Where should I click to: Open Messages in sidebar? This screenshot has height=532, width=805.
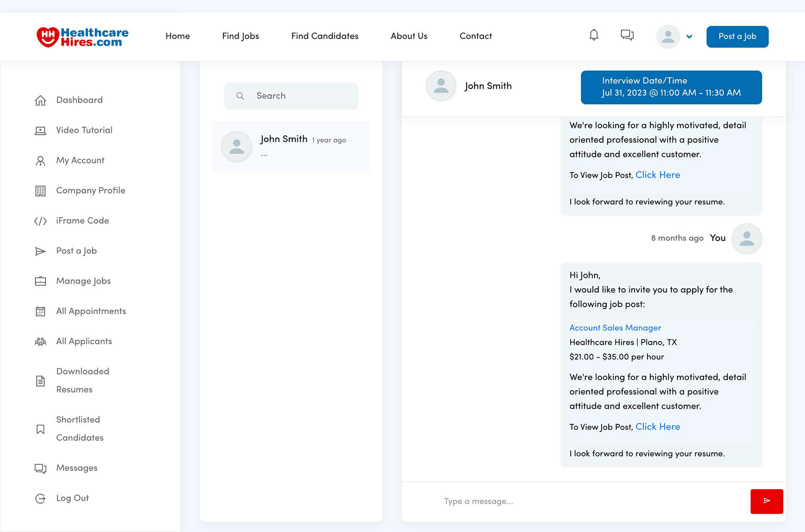[x=77, y=468]
